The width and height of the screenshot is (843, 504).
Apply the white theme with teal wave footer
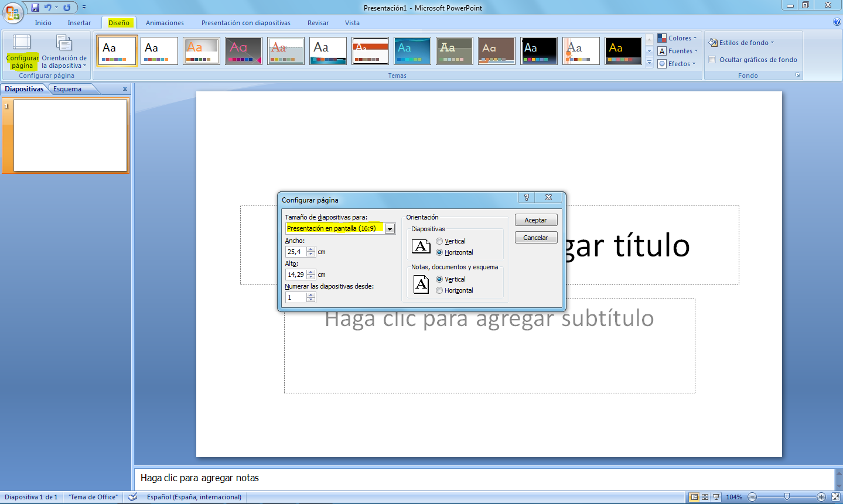[x=328, y=51]
